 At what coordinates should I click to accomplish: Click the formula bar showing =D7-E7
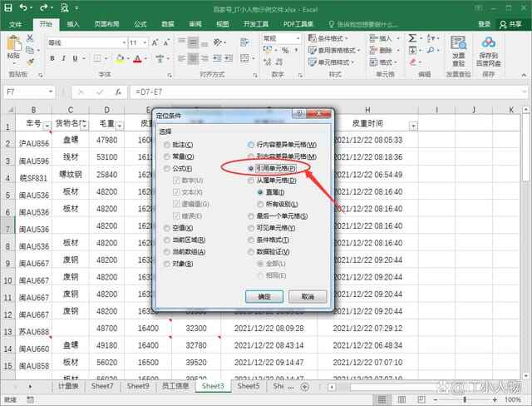click(316, 92)
